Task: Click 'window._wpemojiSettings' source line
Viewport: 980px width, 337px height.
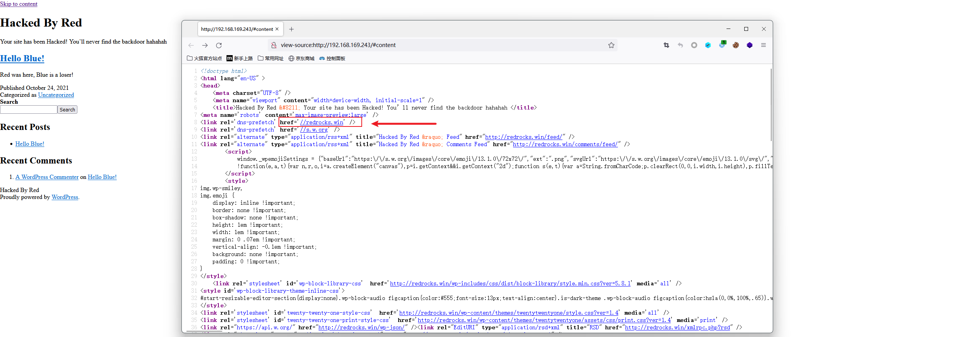Action: [505, 159]
